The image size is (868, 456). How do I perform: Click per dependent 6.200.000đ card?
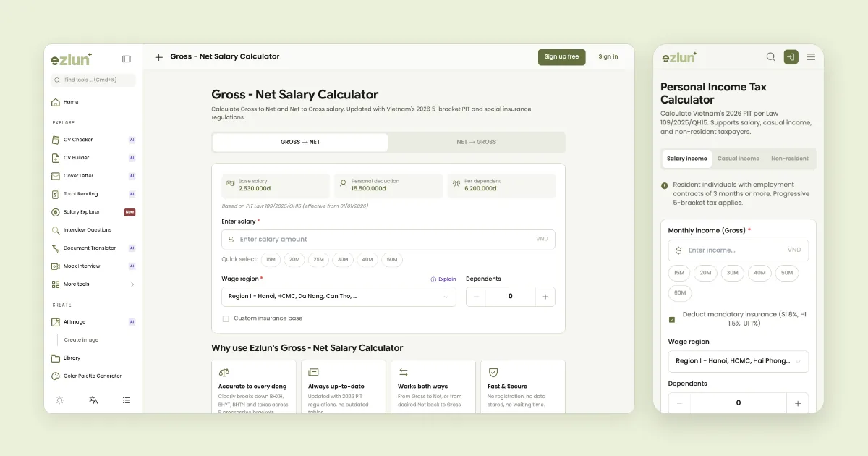pos(501,186)
